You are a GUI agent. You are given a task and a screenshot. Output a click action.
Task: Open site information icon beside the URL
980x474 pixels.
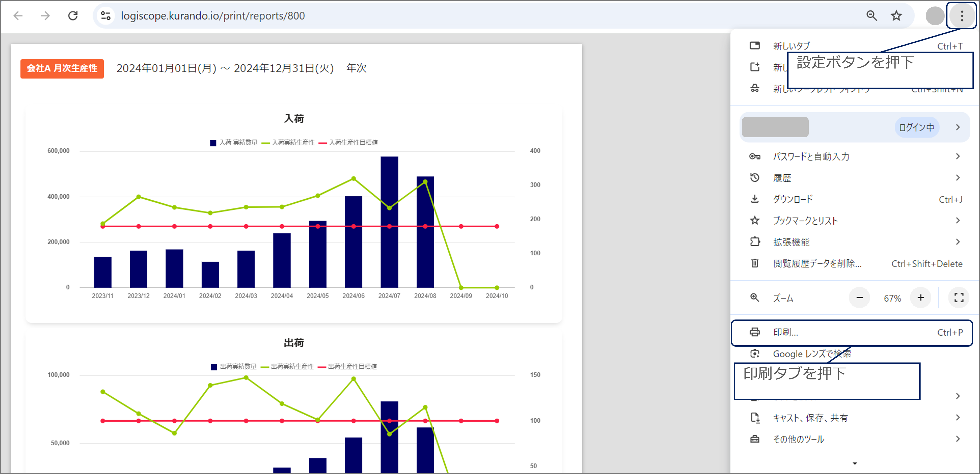click(105, 16)
